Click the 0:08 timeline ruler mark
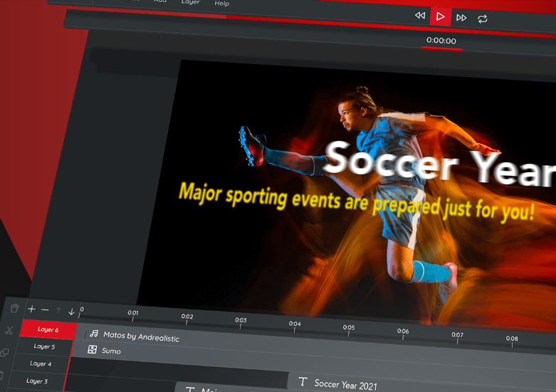556x392 pixels. point(512,339)
